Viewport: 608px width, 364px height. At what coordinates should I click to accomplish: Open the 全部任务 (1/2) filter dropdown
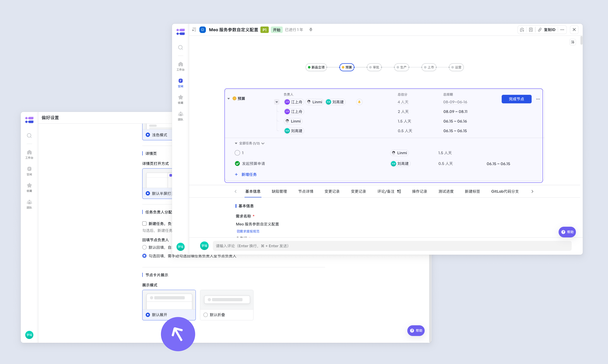pos(263,144)
